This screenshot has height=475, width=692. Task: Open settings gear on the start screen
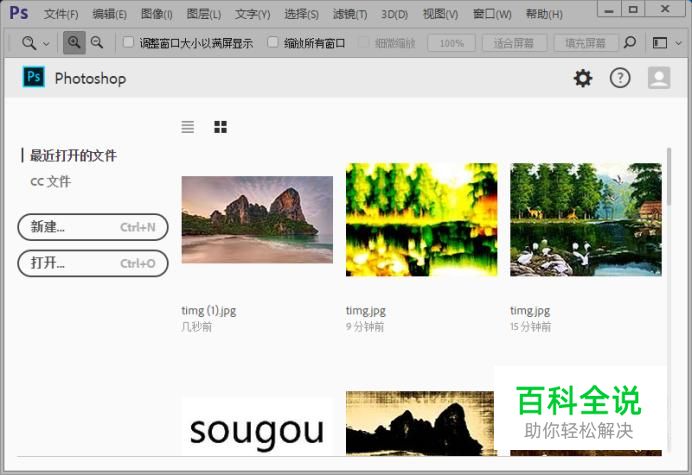[x=583, y=78]
